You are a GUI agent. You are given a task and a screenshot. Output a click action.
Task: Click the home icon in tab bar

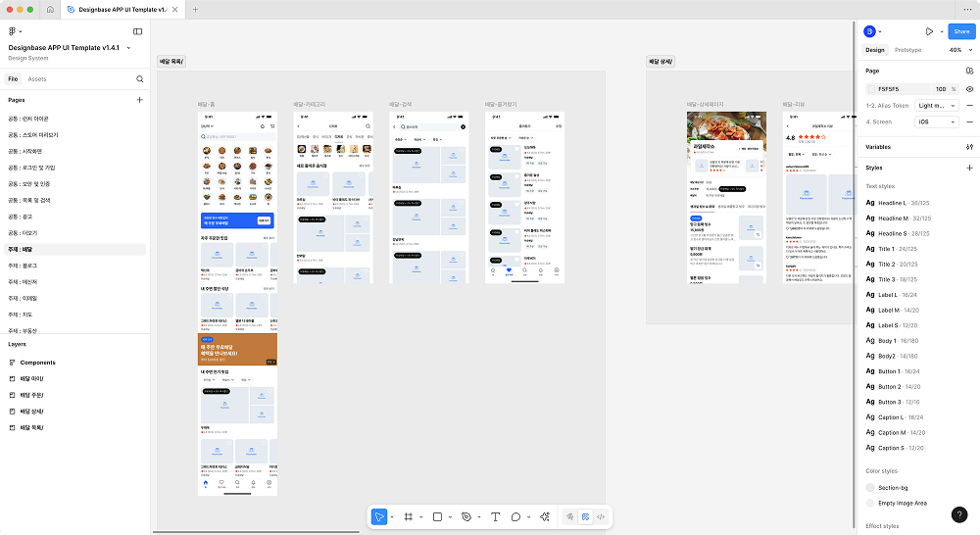50,9
